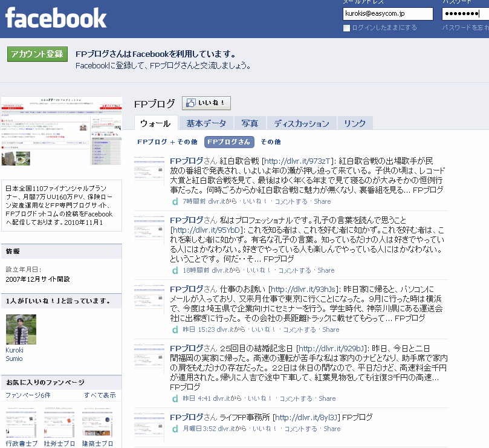Click the すべて表示 link
The height and width of the screenshot is (448, 489).
coord(100,395)
